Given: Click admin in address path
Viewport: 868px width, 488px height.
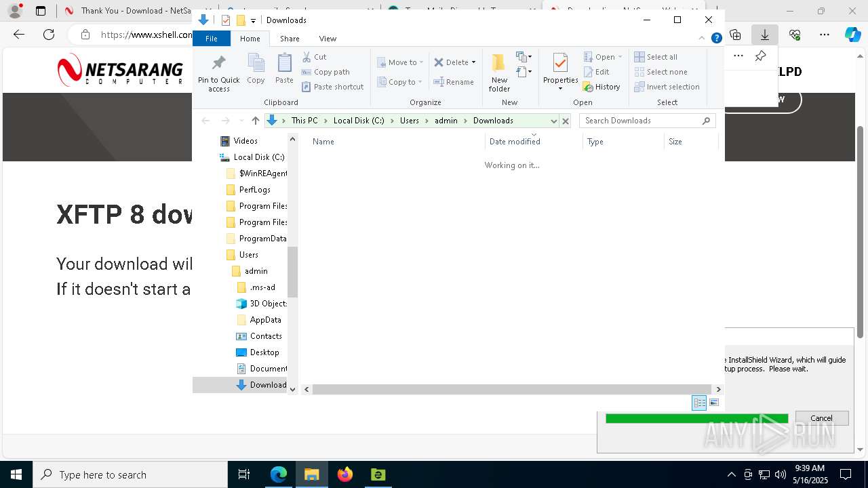Looking at the screenshot, I should pos(446,121).
